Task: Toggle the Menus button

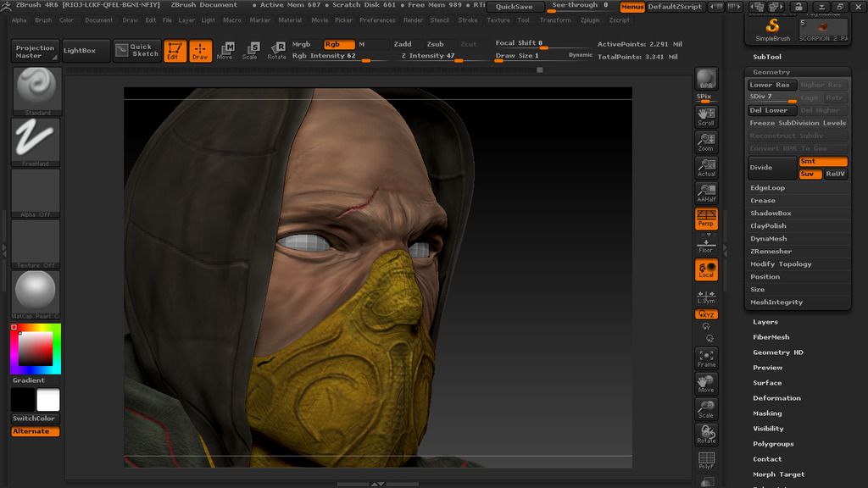Action: pos(632,7)
